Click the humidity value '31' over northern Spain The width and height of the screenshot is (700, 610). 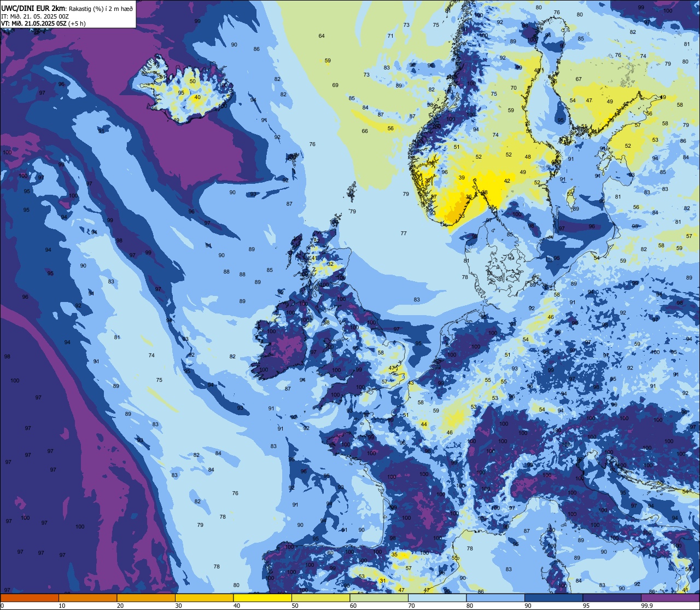[x=383, y=580]
